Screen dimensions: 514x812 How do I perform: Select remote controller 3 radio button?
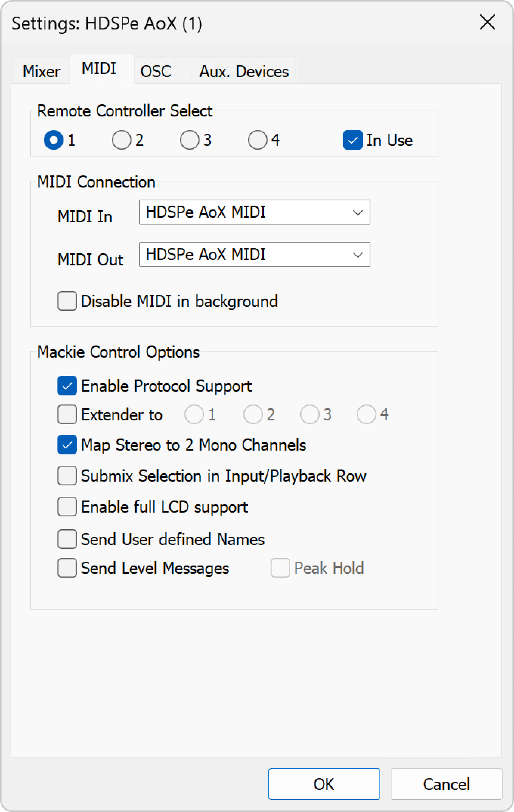point(190,140)
